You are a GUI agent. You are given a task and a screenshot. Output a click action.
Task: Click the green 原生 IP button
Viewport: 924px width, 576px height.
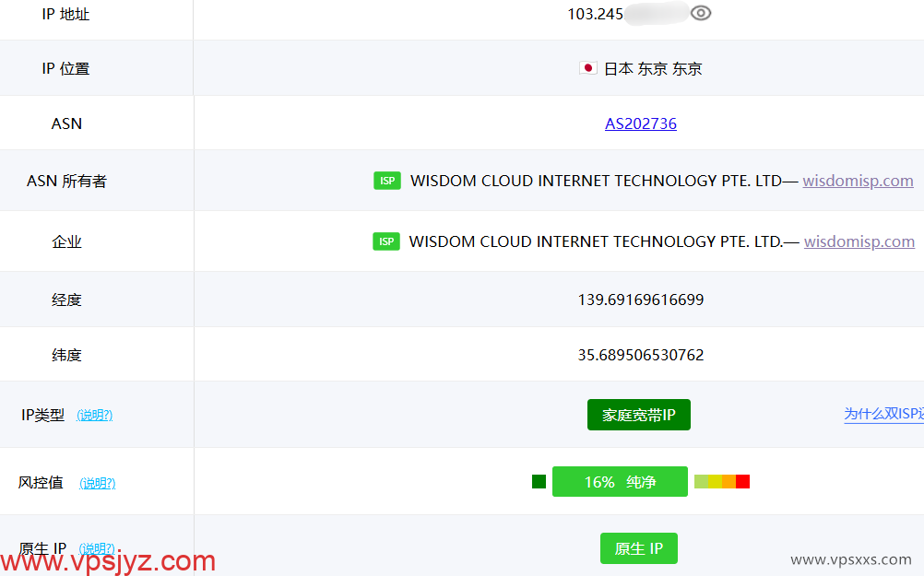[638, 548]
